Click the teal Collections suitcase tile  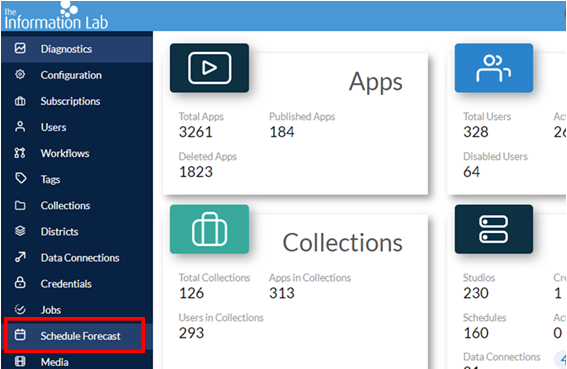[x=209, y=229]
